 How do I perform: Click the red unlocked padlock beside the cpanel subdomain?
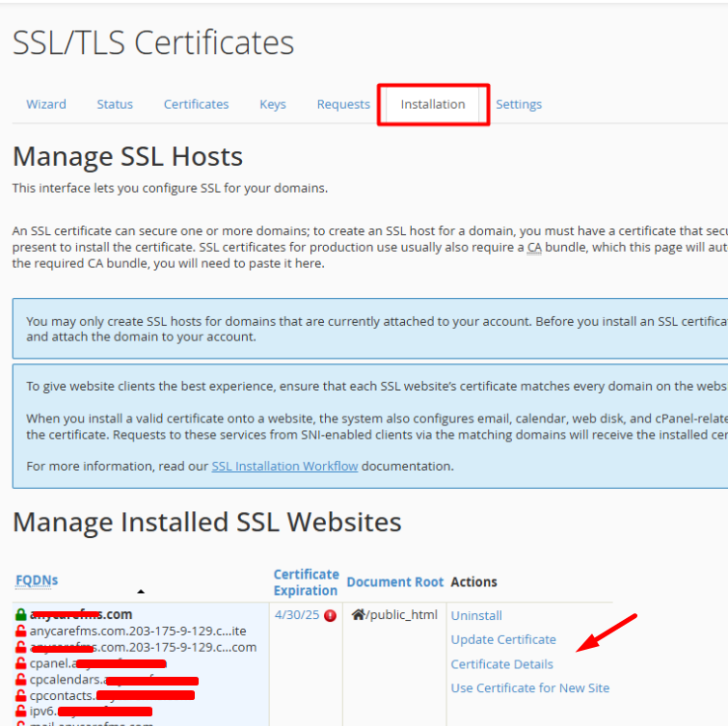point(21,663)
